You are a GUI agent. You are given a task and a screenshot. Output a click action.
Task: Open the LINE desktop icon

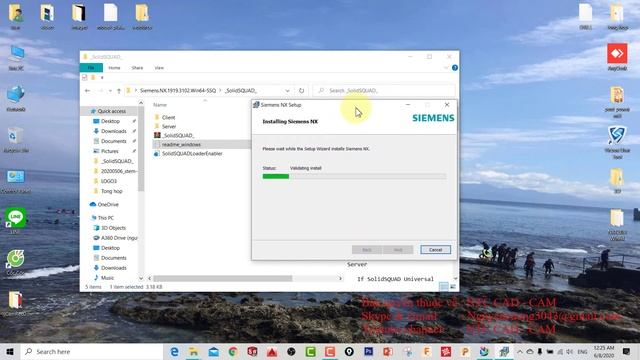click(x=16, y=221)
